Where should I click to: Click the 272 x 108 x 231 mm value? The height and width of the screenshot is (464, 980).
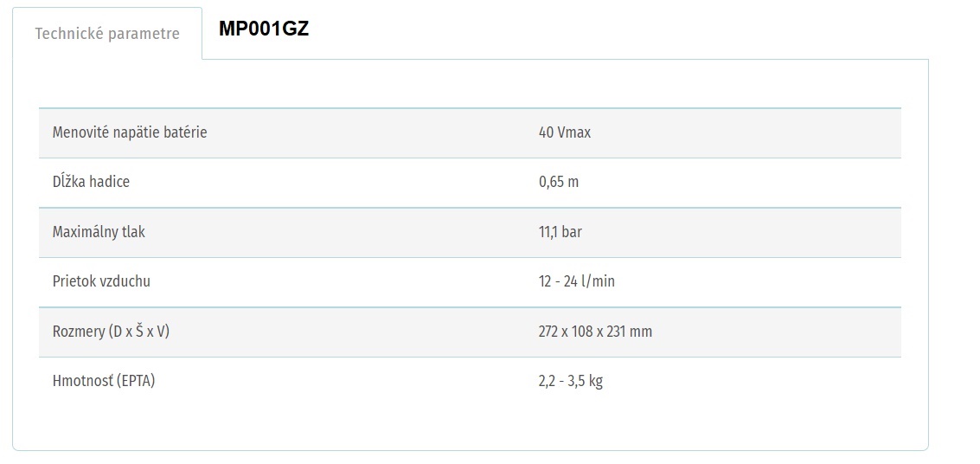[x=595, y=332]
